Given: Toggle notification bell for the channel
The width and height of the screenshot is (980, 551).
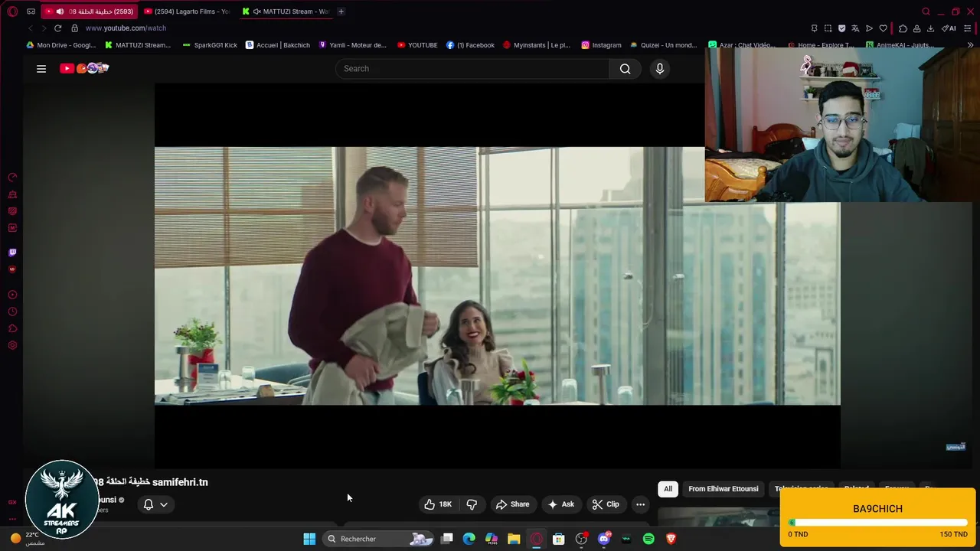Looking at the screenshot, I should (x=149, y=504).
